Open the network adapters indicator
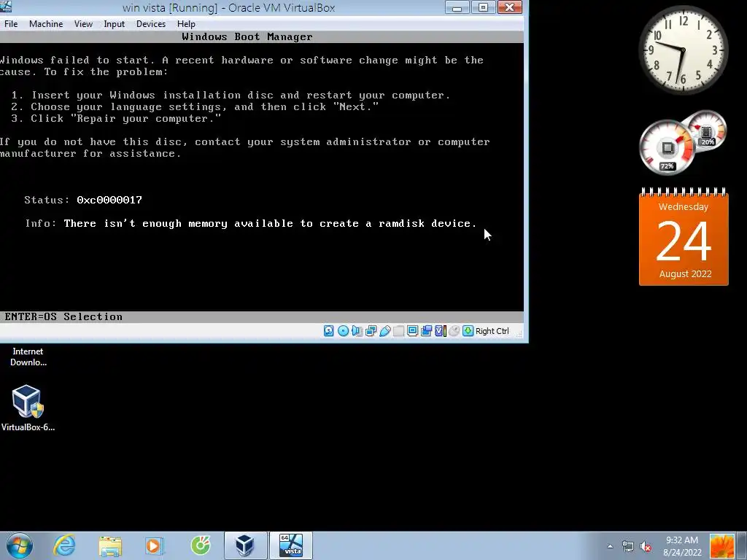This screenshot has height=560, width=747. [x=371, y=331]
